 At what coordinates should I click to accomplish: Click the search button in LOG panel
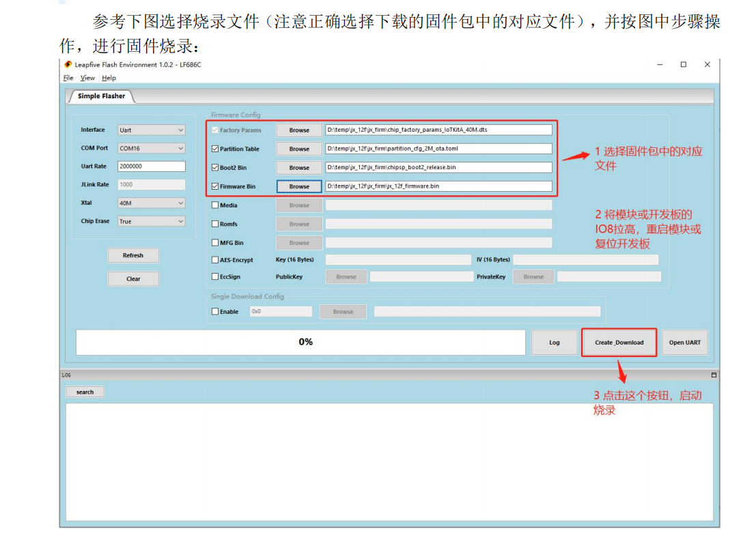pyautogui.click(x=85, y=391)
